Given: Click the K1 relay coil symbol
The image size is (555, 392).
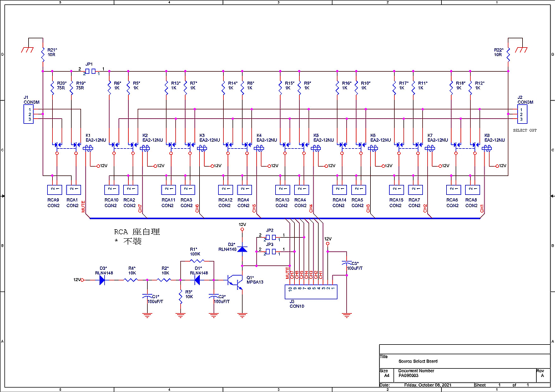Looking at the screenshot, I should (x=88, y=148).
